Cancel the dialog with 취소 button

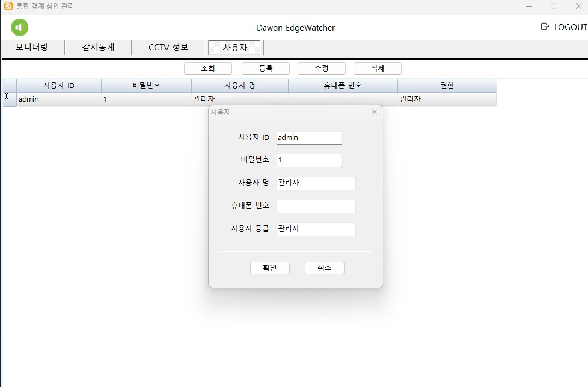pyautogui.click(x=324, y=268)
